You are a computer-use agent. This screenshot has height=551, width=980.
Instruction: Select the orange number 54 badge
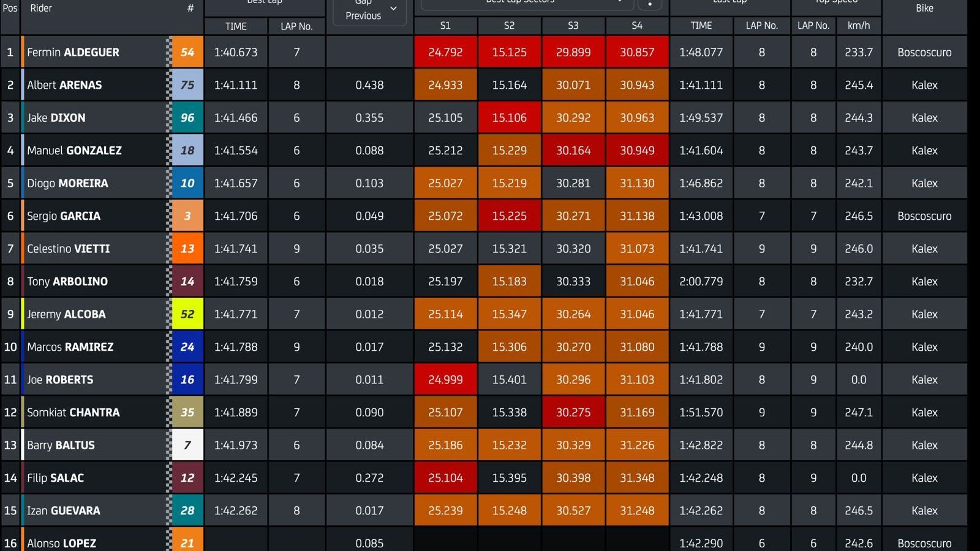tap(187, 52)
